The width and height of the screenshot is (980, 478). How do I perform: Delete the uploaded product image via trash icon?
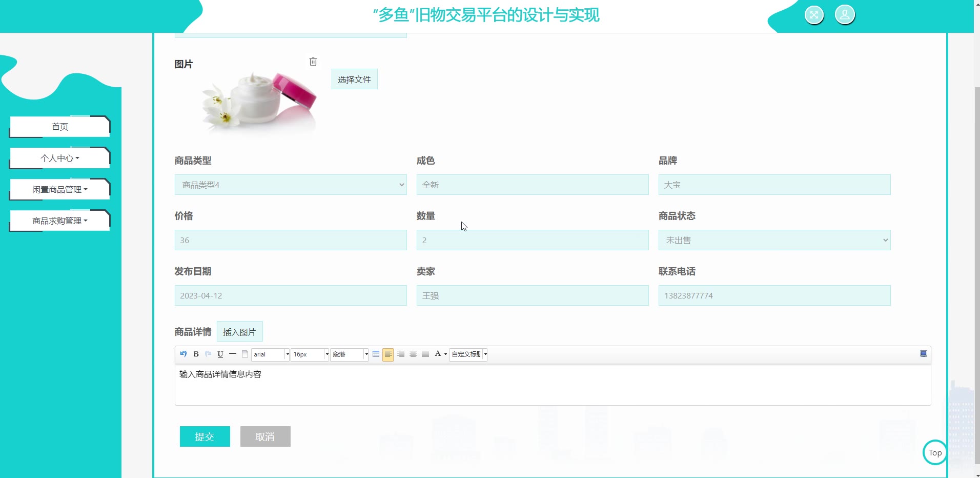(x=313, y=62)
